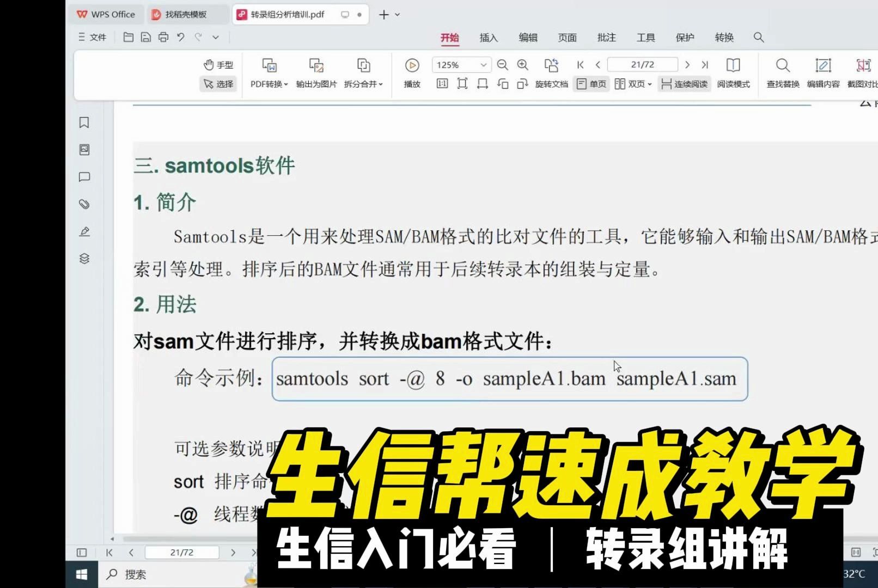Go to first page in status bar
Image resolution: width=878 pixels, height=588 pixels.
109,553
